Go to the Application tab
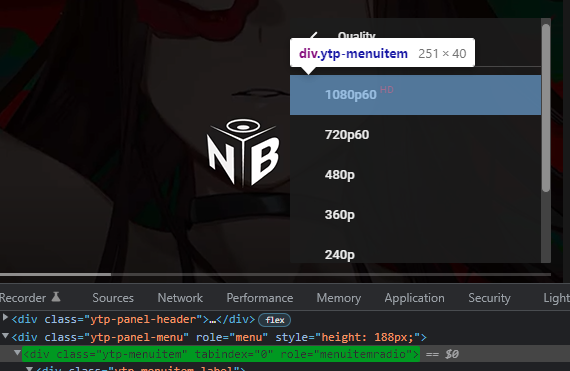 (415, 298)
